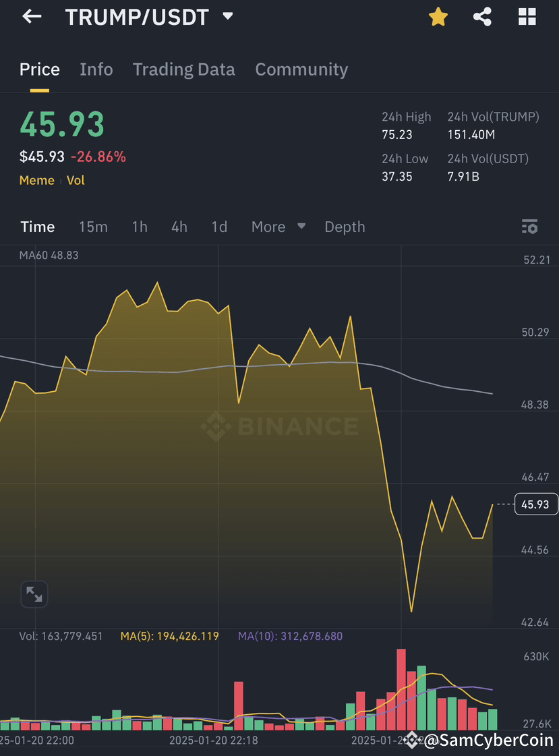Click the $45.93 USD price text
This screenshot has height=756, width=559.
coord(42,156)
